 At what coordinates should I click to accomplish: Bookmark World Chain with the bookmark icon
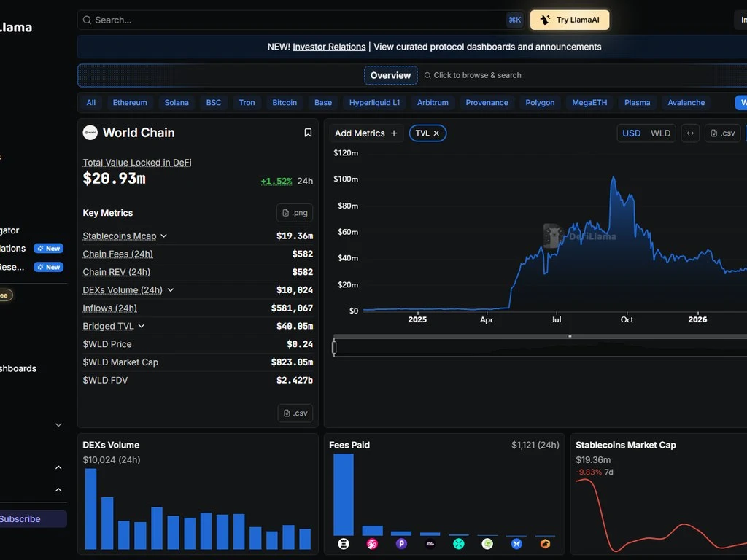[x=309, y=133]
